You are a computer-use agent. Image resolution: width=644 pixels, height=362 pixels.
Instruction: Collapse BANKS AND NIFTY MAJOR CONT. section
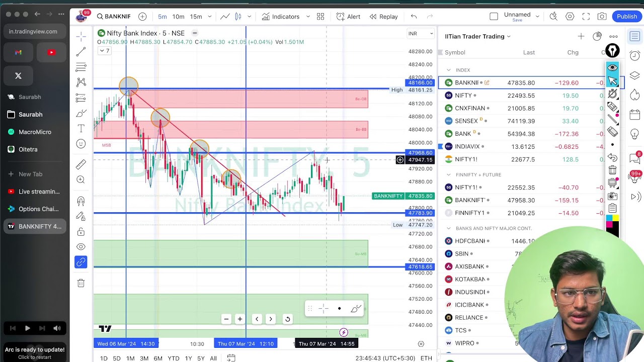click(x=449, y=228)
